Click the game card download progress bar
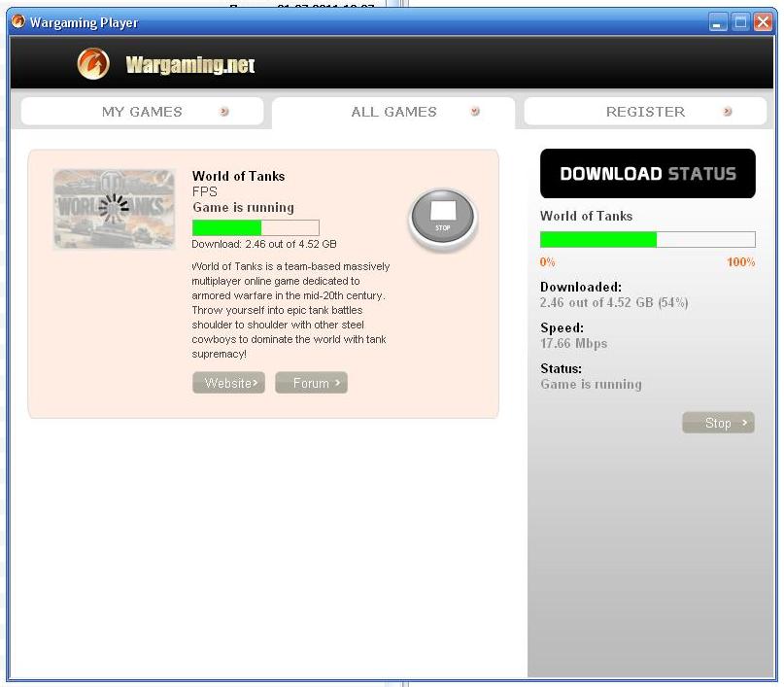Viewport: 784px width, 687px height. [256, 227]
